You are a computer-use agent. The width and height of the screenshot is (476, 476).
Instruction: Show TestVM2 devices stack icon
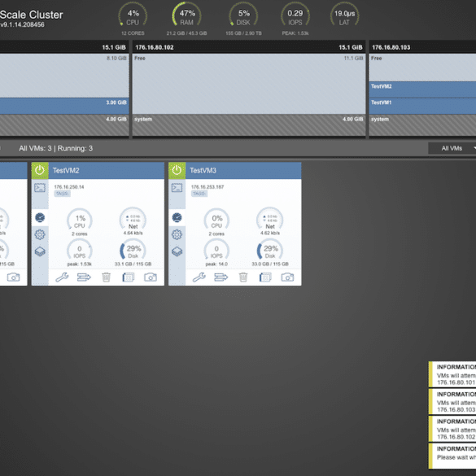pos(40,251)
